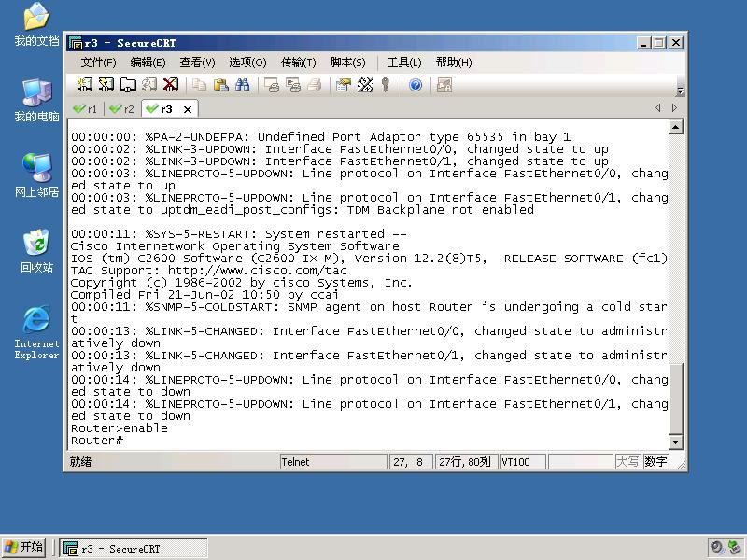The image size is (747, 560).
Task: Open Session Options properties icon
Action: (x=343, y=85)
